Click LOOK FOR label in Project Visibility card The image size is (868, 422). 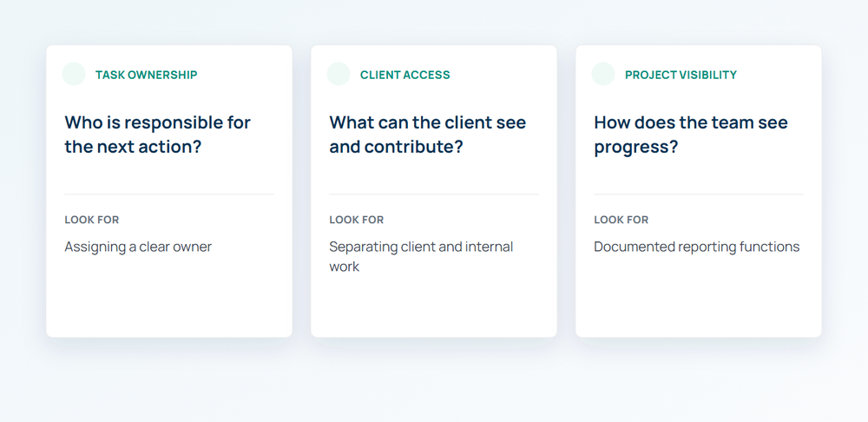tap(621, 220)
